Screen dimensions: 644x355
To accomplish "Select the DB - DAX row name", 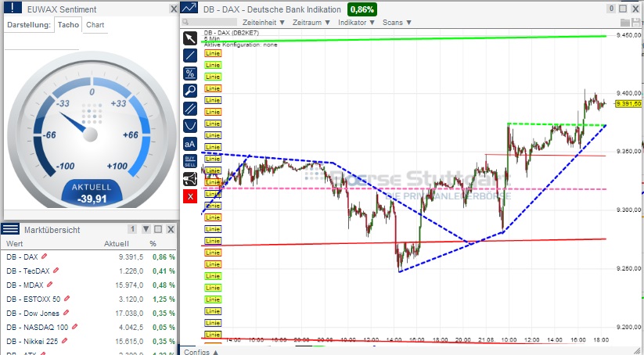I will [x=22, y=257].
